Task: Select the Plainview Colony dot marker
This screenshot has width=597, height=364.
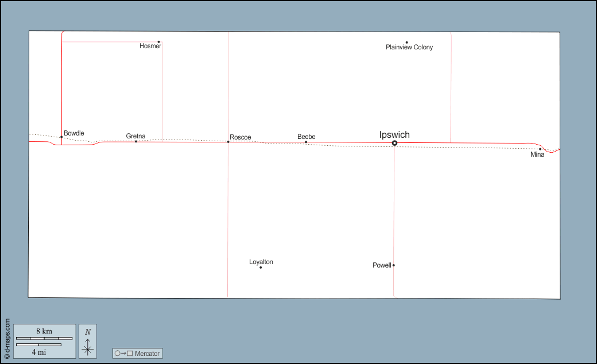Action: click(x=407, y=42)
